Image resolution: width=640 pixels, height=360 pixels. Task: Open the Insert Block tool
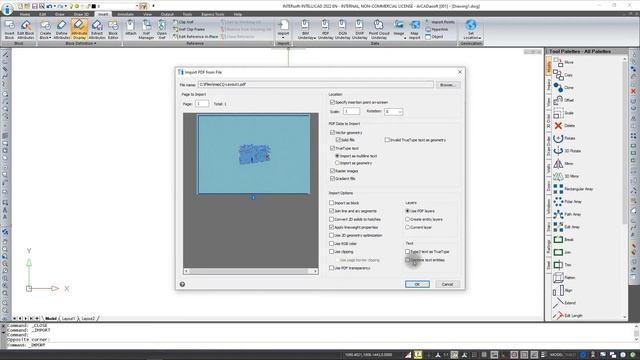pyautogui.click(x=9, y=29)
